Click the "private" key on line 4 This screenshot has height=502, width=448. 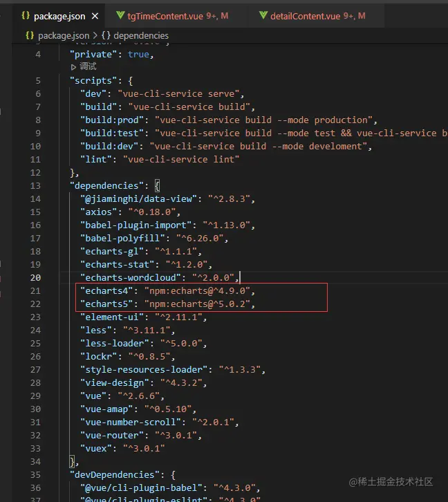(93, 55)
